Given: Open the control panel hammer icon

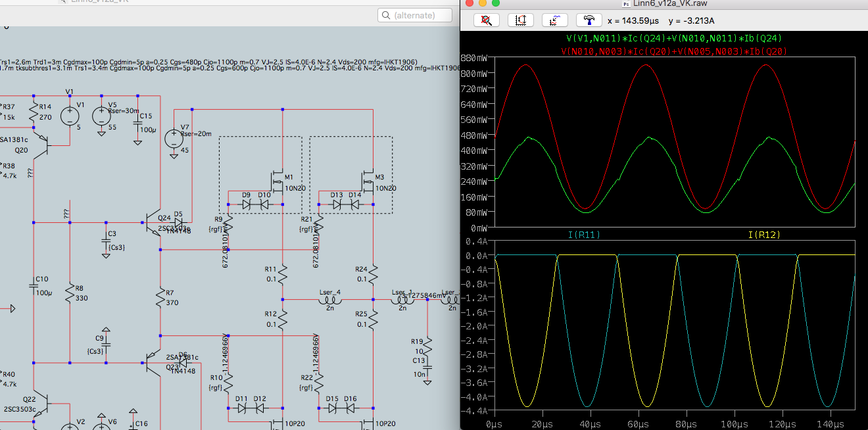Looking at the screenshot, I should click(x=589, y=20).
